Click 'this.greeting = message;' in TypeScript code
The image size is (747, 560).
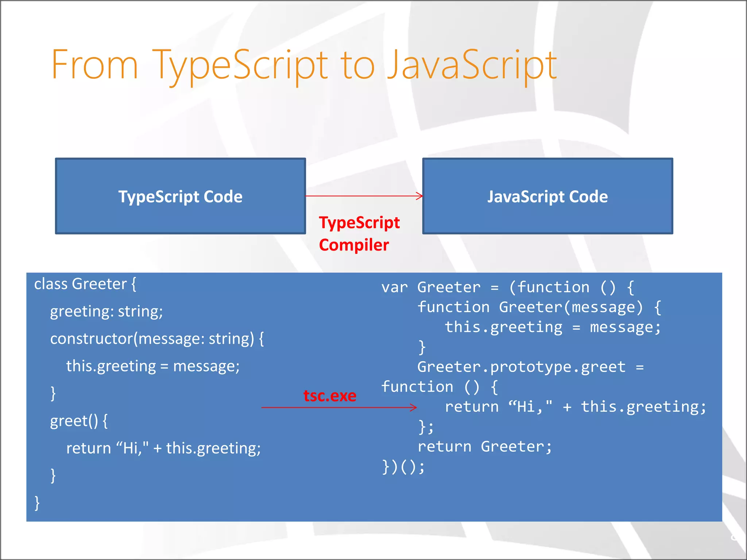tap(152, 366)
